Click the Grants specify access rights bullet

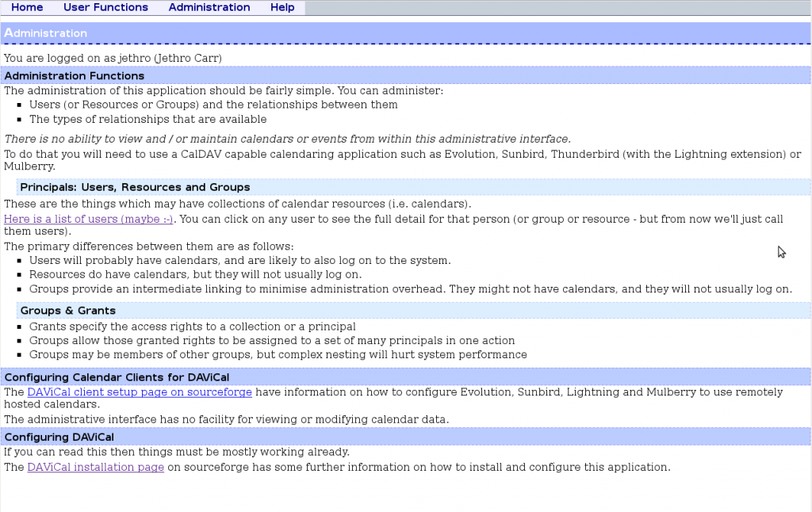(193, 326)
